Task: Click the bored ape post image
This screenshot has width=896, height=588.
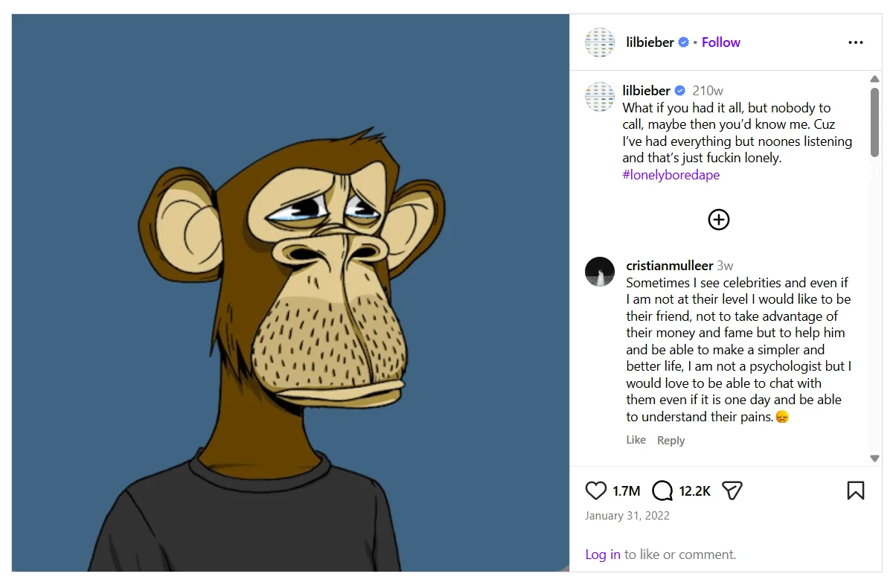Action: pos(290,293)
